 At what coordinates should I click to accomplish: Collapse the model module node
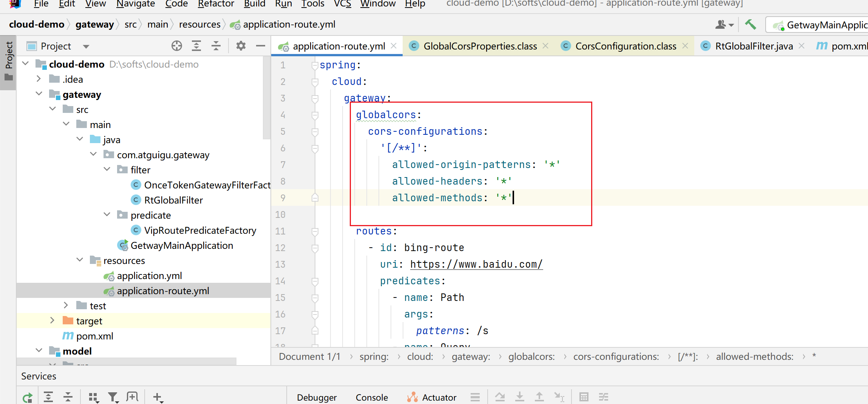[x=39, y=351]
